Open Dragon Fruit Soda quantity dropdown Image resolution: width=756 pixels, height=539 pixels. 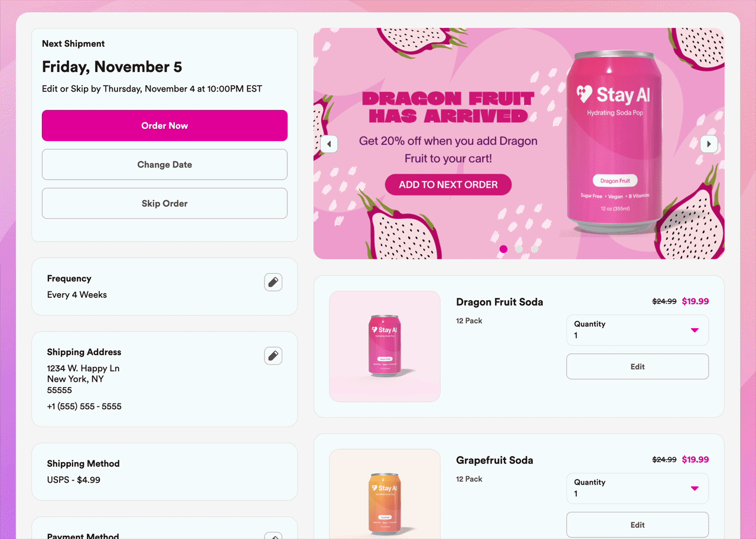click(x=637, y=330)
